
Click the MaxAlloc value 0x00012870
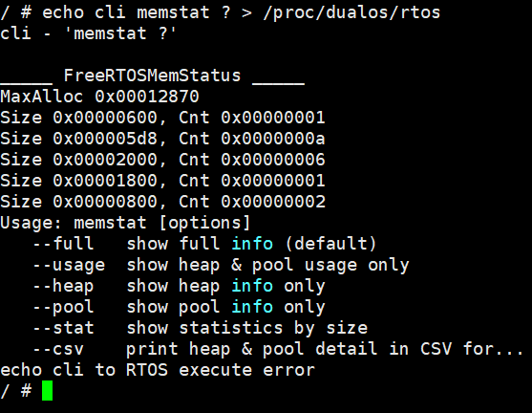coord(147,97)
